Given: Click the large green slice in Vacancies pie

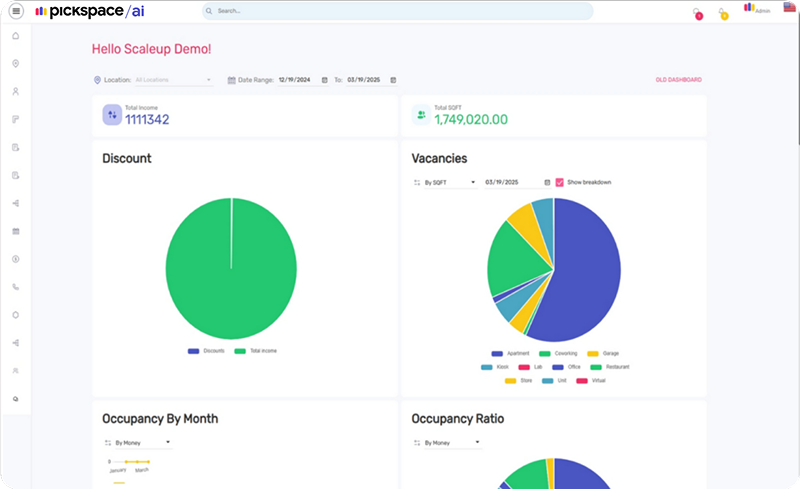Looking at the screenshot, I should click(518, 260).
